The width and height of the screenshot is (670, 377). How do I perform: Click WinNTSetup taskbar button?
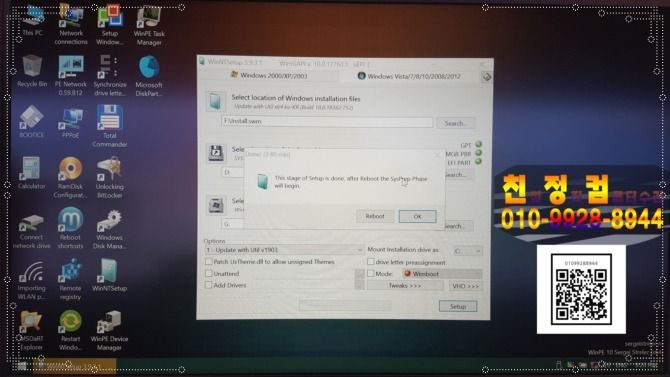pyautogui.click(x=74, y=366)
